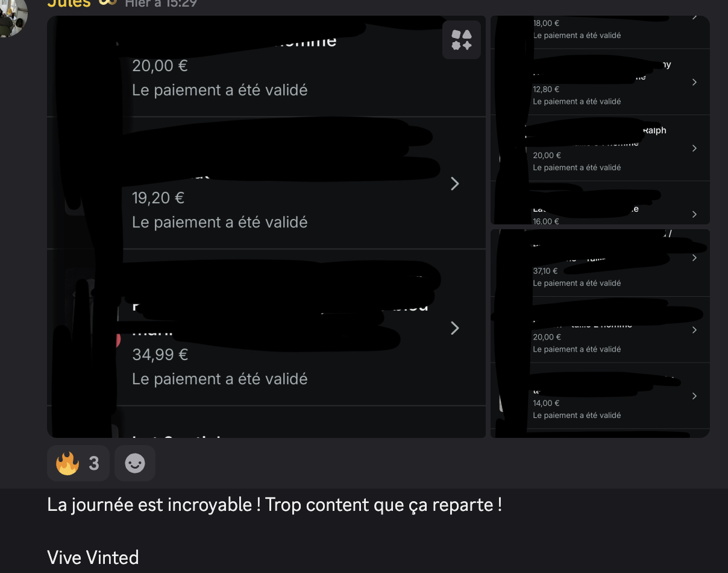Expand the chevron on the Ralph item row
Image resolution: width=728 pixels, height=573 pixels.
pyautogui.click(x=694, y=148)
